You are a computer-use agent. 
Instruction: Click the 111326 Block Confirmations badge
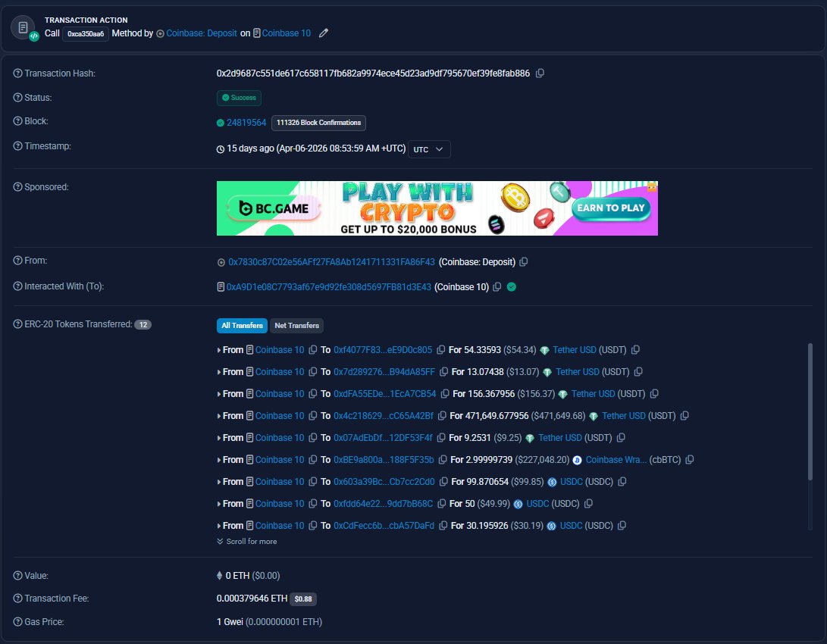point(318,123)
